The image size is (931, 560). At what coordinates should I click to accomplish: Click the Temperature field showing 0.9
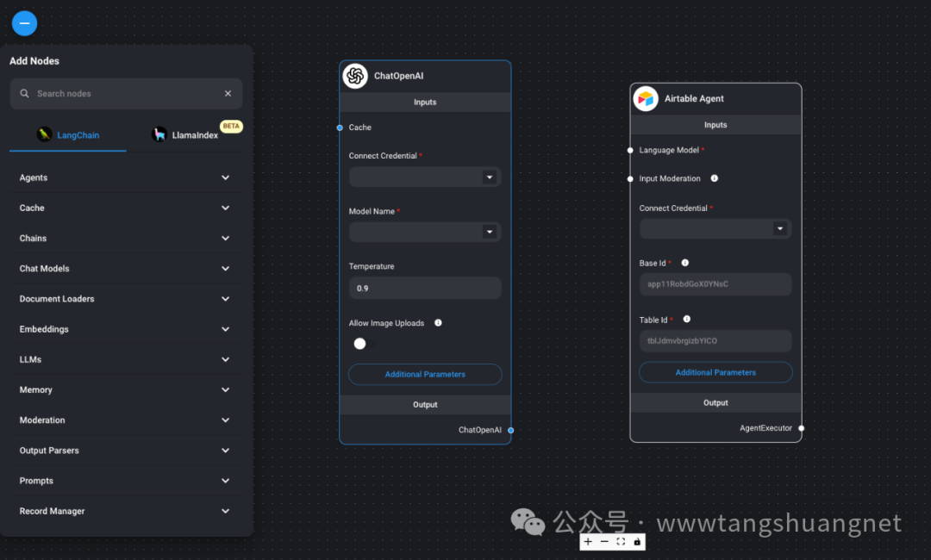(425, 288)
